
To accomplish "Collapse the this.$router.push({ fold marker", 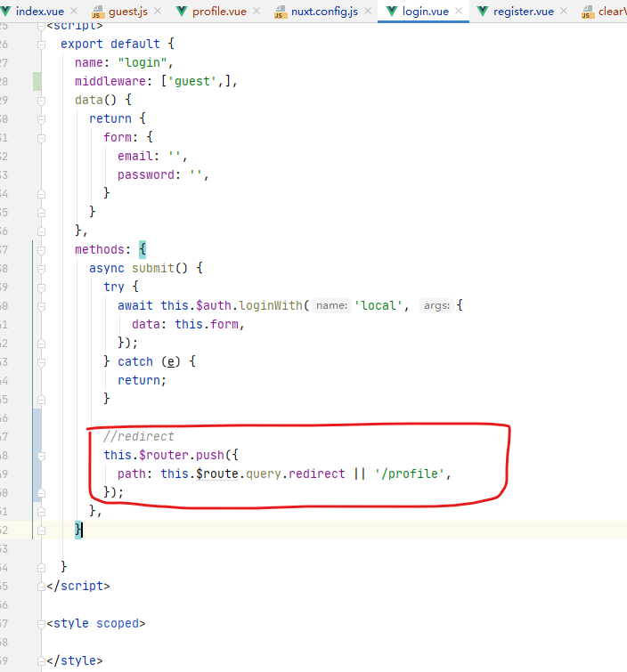I will pyautogui.click(x=41, y=456).
